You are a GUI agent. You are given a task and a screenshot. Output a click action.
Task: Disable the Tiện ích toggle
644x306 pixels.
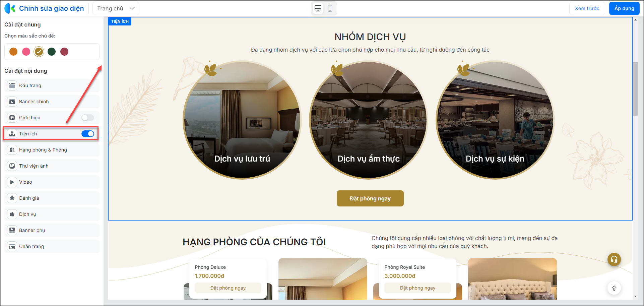[x=88, y=134]
